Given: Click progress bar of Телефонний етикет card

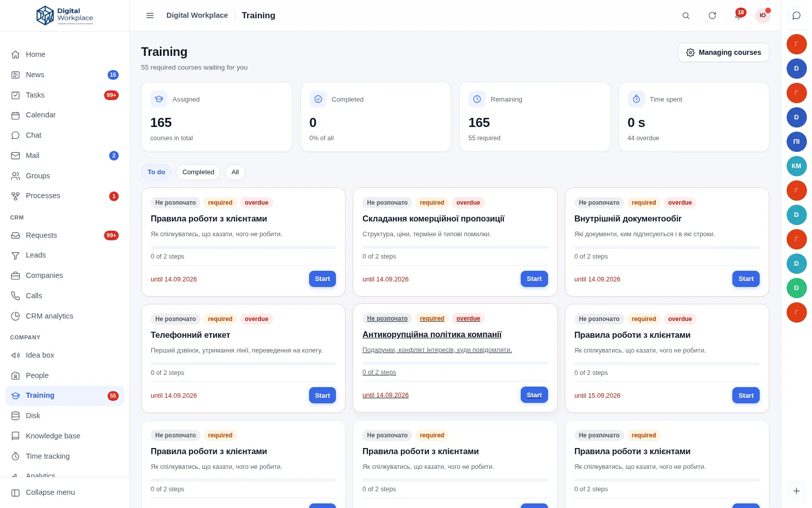Looking at the screenshot, I should [243, 364].
